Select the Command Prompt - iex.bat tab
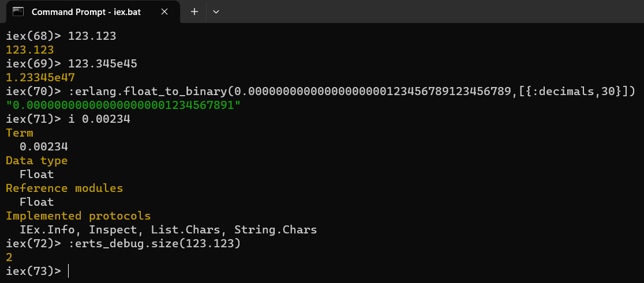Screen dimensions: 644x283 click(91, 12)
